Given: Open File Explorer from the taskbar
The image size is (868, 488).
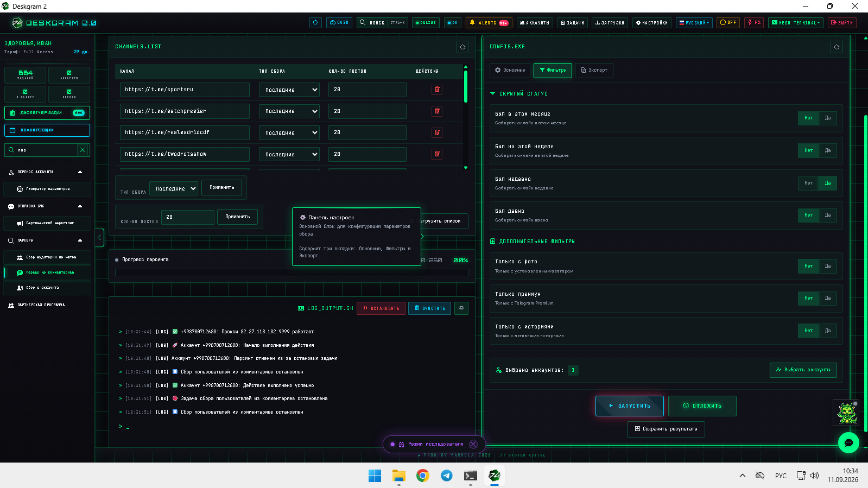Looking at the screenshot, I should click(399, 476).
